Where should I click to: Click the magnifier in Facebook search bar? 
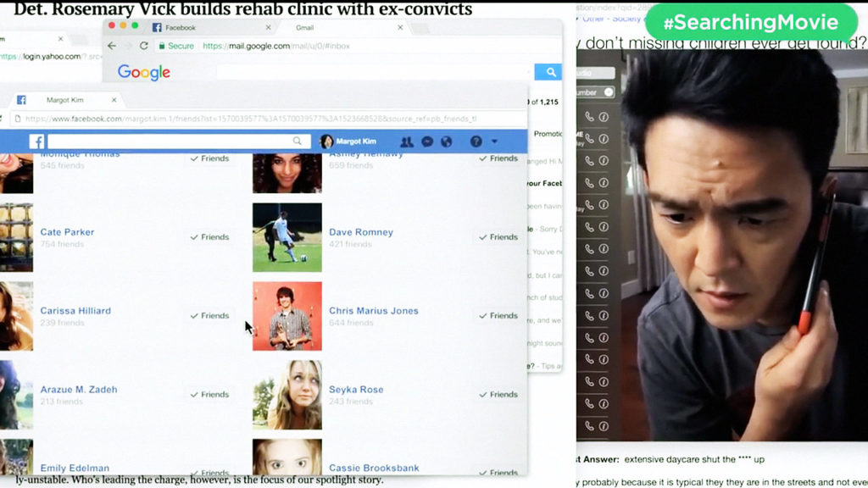(x=297, y=141)
